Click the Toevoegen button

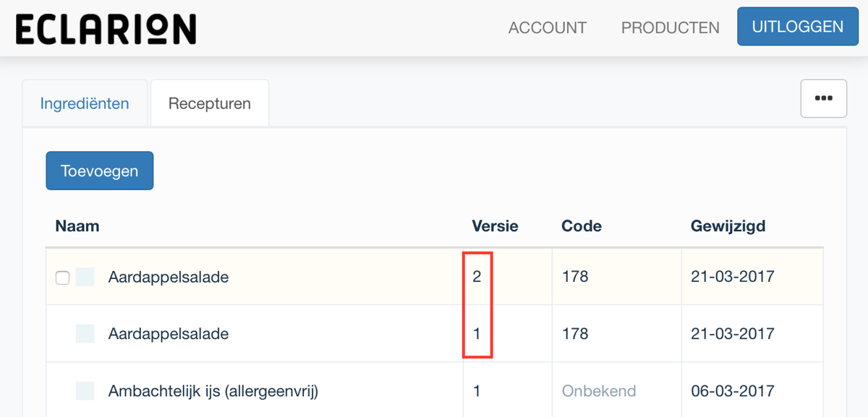(x=100, y=171)
